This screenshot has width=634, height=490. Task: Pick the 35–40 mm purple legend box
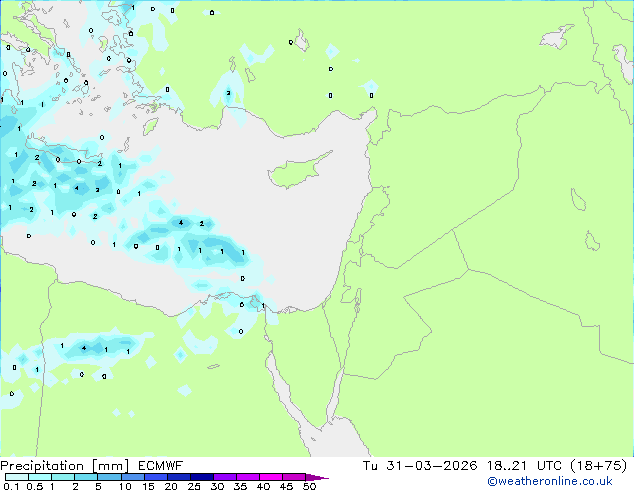pos(248,477)
